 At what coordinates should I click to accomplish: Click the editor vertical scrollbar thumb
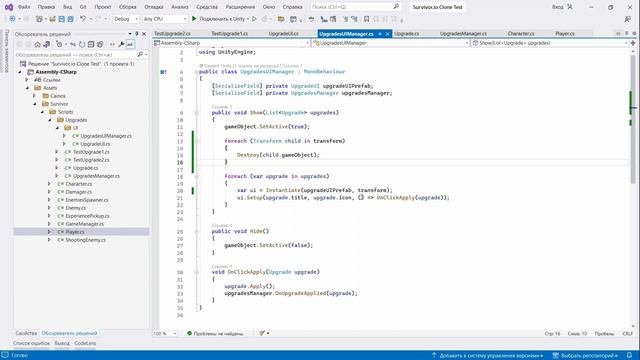(633, 119)
